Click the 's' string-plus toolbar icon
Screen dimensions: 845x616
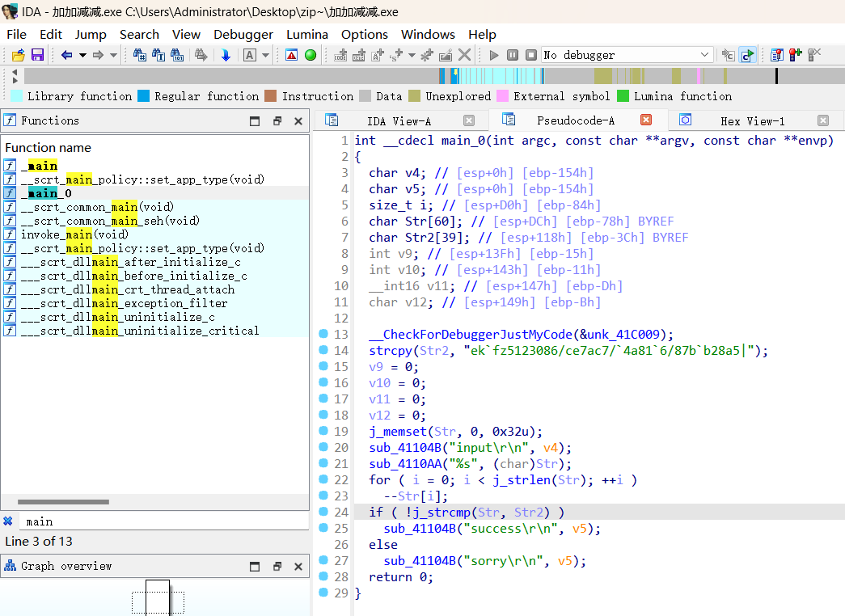click(x=397, y=55)
